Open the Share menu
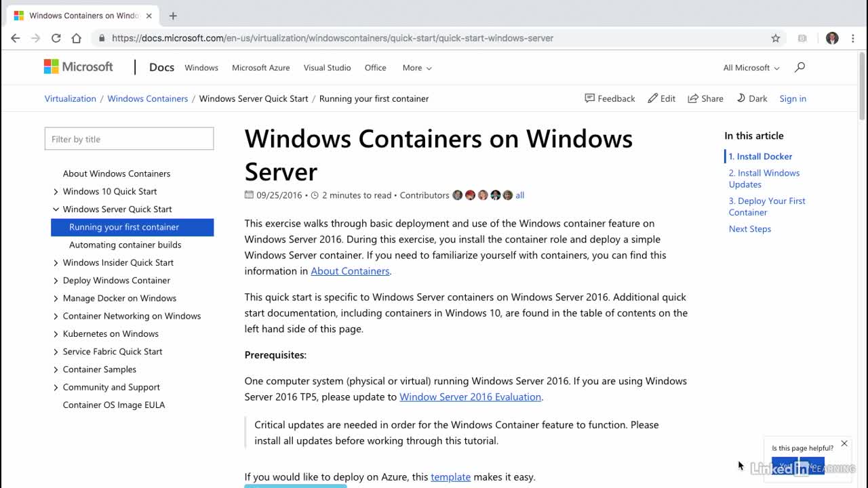 point(705,98)
